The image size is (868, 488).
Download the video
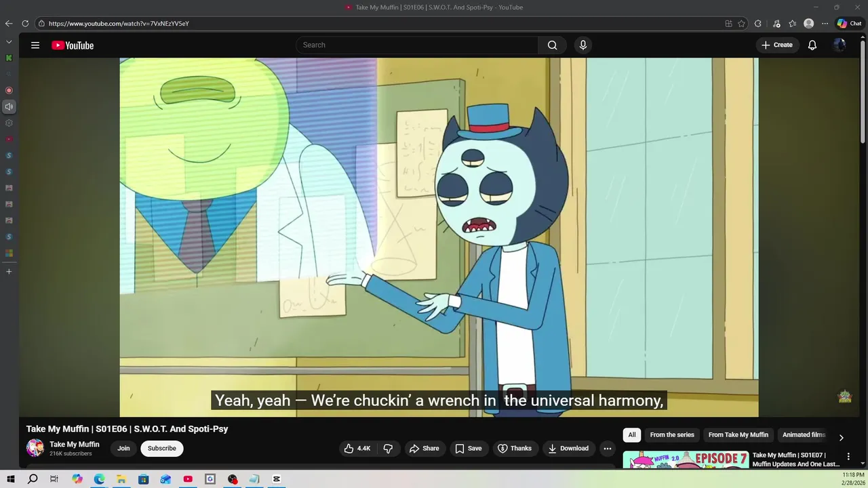[x=568, y=449]
